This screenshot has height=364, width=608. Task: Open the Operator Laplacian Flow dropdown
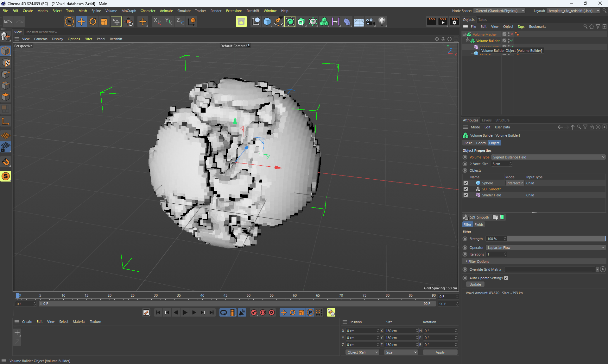546,248
